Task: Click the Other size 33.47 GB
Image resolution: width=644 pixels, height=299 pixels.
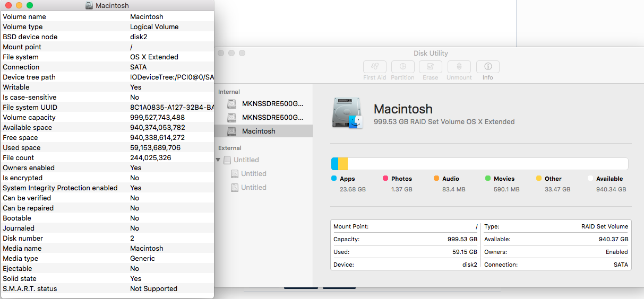Action: pos(557,189)
